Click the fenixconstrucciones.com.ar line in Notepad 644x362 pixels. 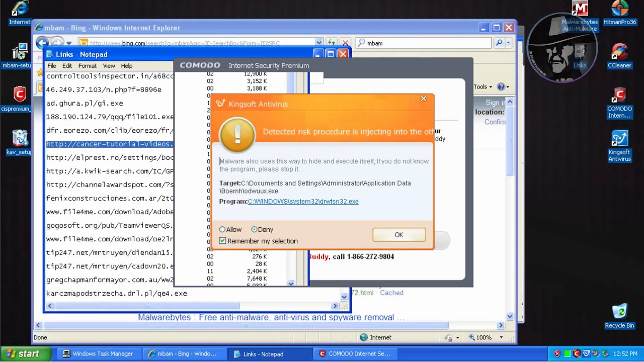tap(110, 198)
